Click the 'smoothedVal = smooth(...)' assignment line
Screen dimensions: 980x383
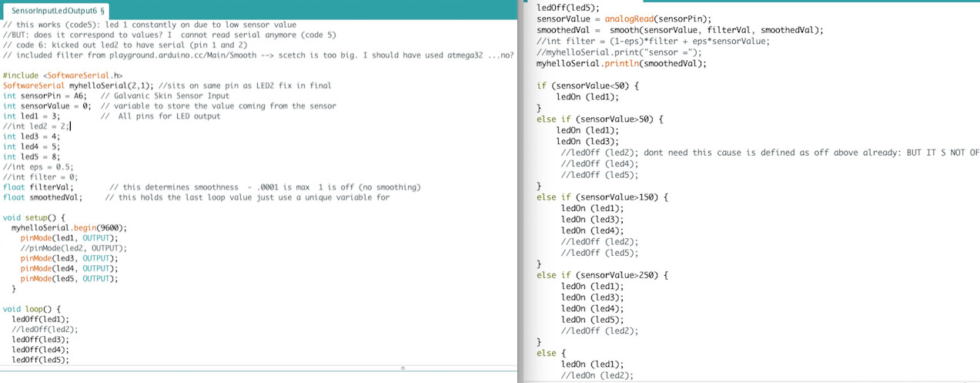click(680, 30)
